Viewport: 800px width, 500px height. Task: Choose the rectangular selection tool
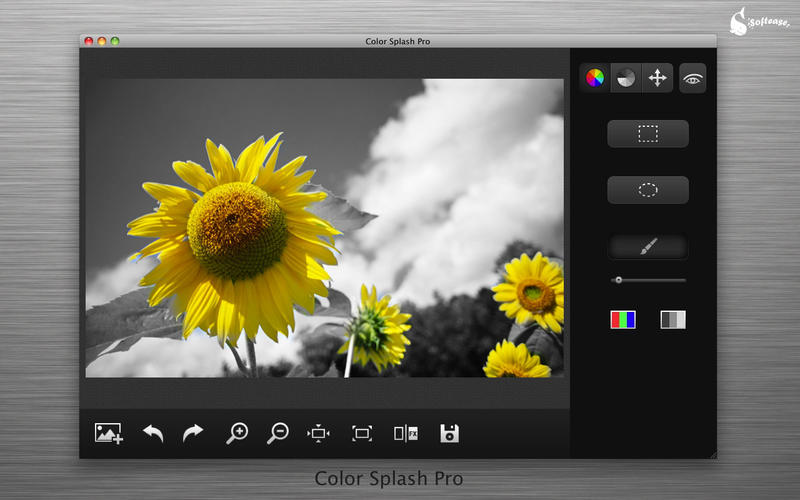tap(648, 134)
